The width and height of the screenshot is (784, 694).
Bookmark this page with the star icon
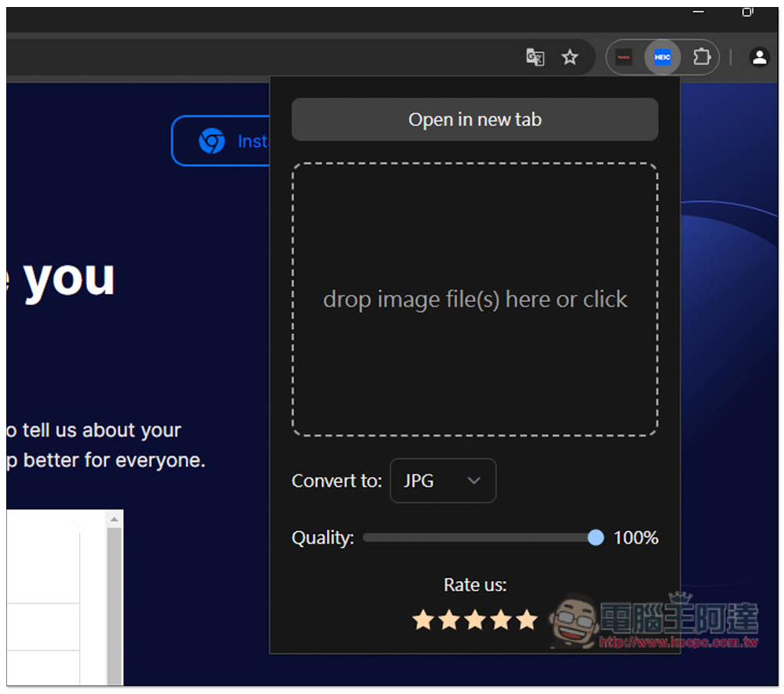point(569,57)
